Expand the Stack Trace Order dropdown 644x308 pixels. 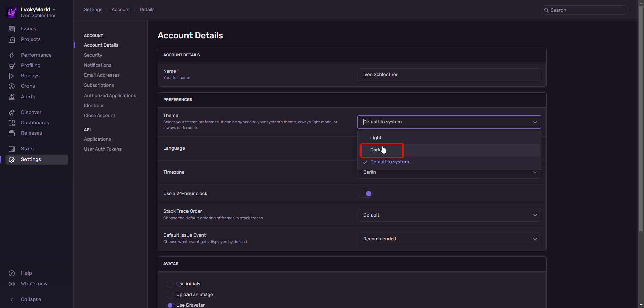[449, 215]
